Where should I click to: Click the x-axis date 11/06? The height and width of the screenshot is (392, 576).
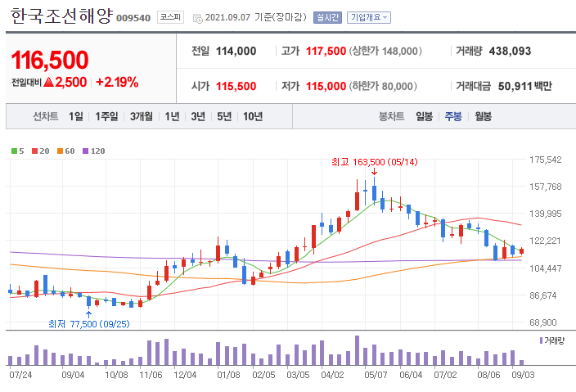(151, 375)
